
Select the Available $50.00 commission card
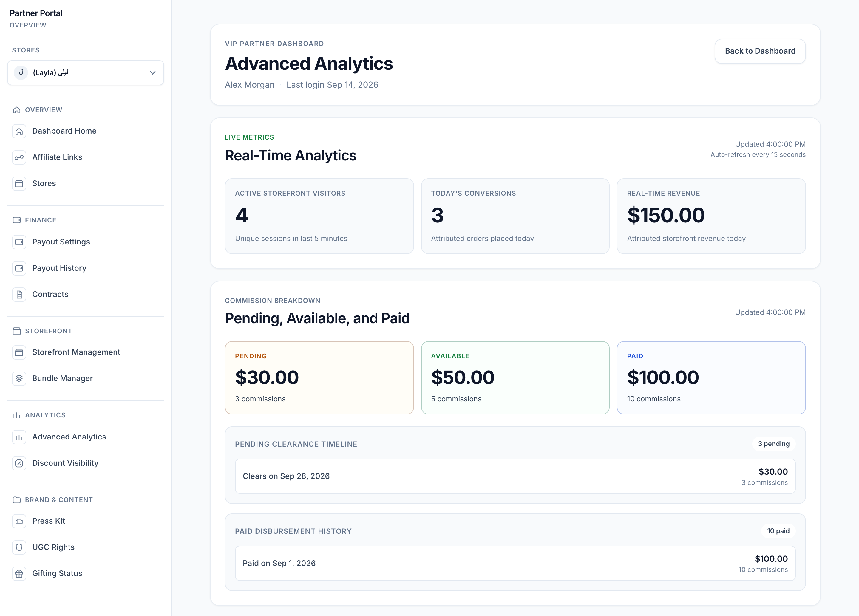[515, 377]
